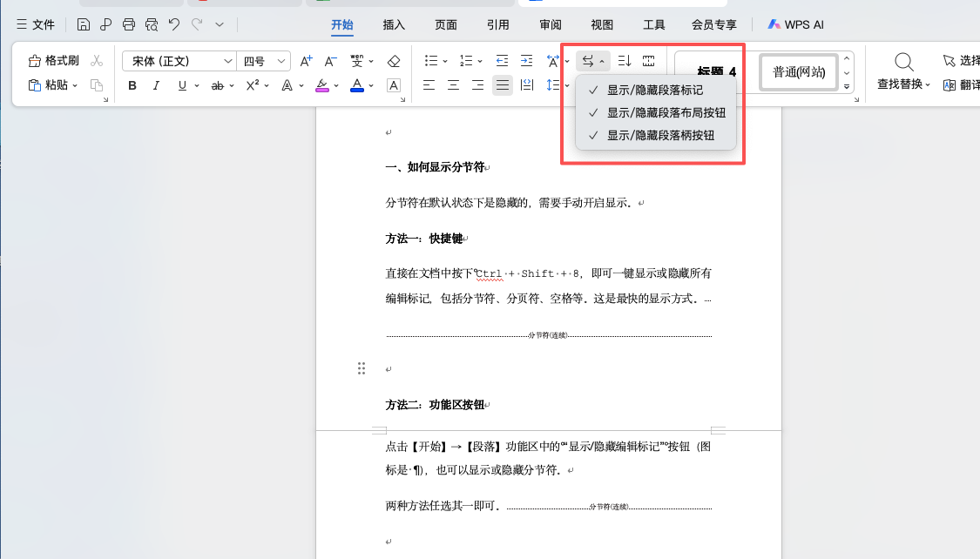
Task: Align text left
Action: click(429, 85)
